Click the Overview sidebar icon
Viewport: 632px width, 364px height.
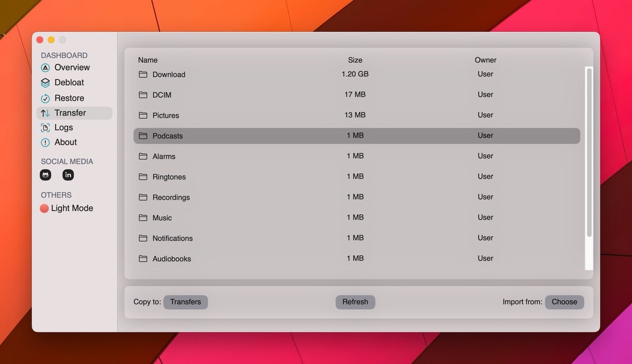pyautogui.click(x=45, y=67)
